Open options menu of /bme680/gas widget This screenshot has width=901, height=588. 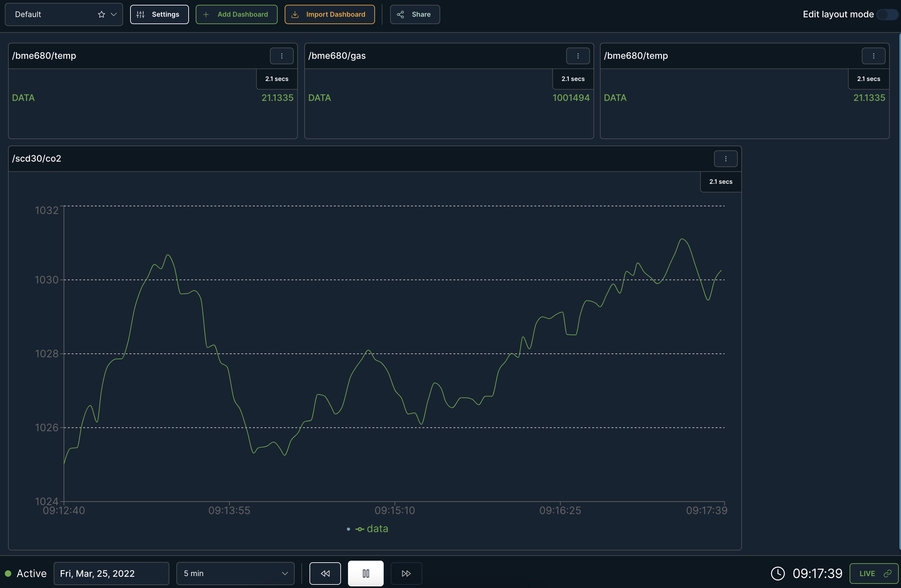point(577,56)
